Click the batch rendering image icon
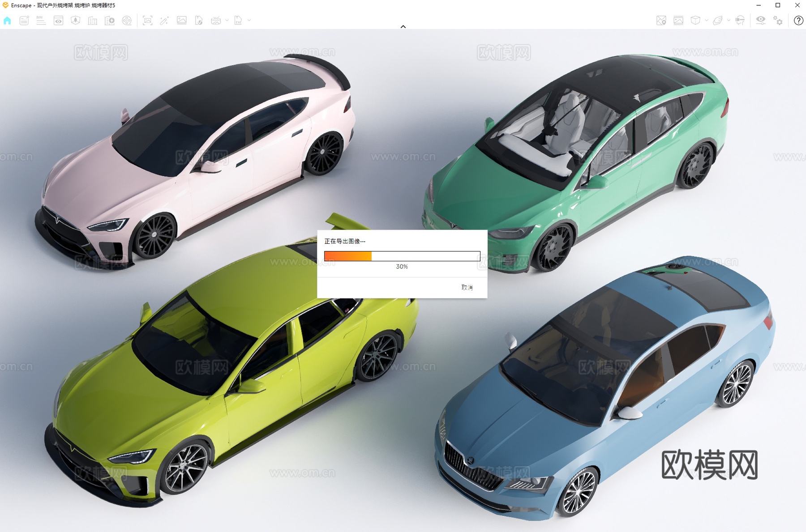This screenshot has height=532, width=806. 182,21
